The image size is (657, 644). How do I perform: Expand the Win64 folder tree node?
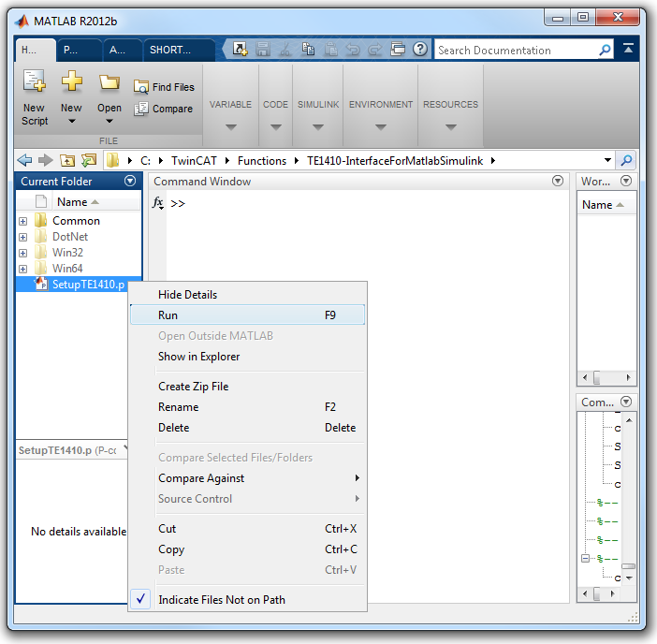[x=23, y=269]
